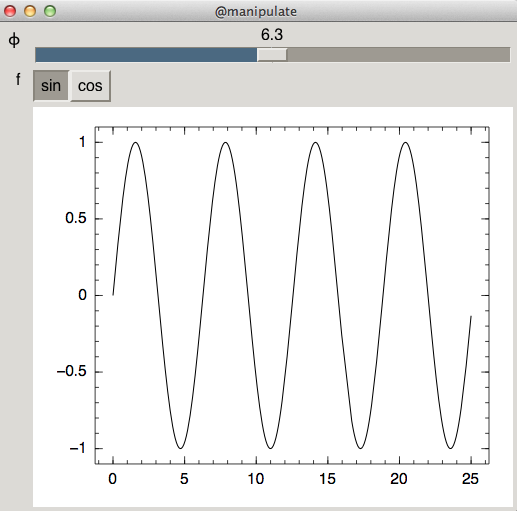Switch the function to cos
The height and width of the screenshot is (511, 517).
pos(90,86)
